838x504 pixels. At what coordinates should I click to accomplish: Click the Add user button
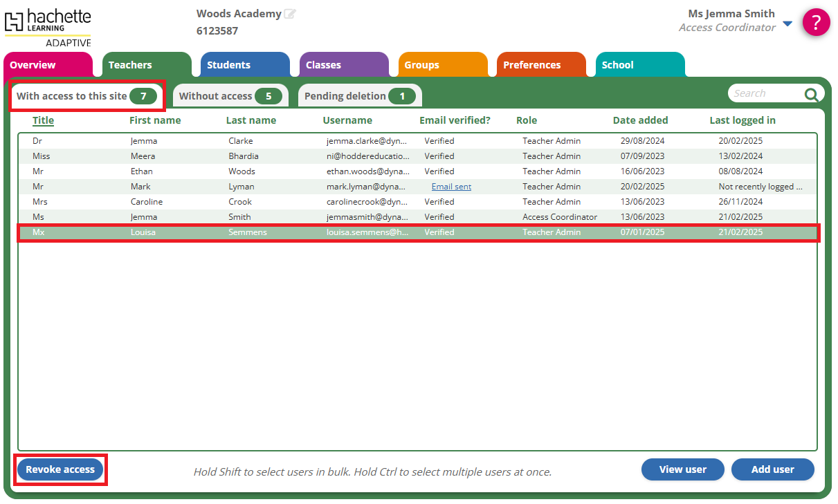772,469
